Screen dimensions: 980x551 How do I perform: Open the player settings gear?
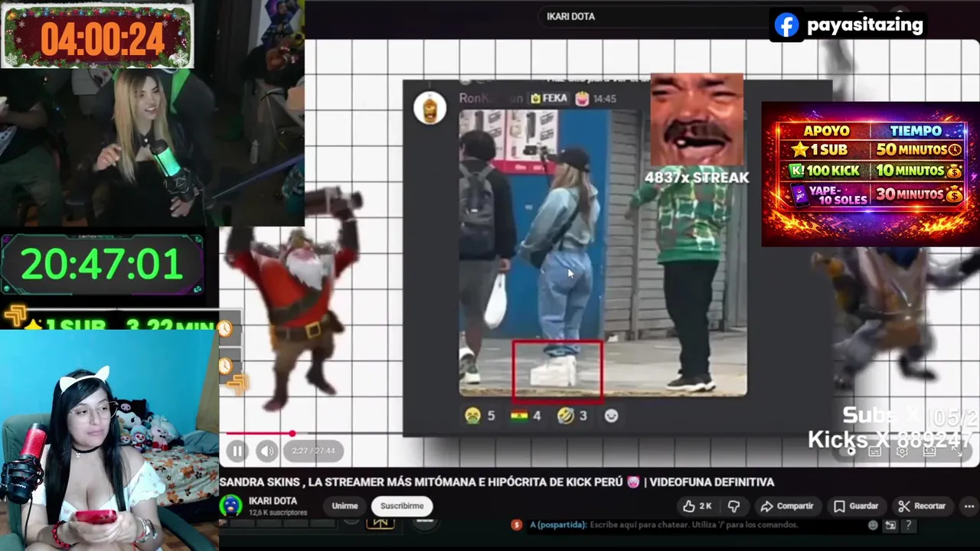[902, 452]
